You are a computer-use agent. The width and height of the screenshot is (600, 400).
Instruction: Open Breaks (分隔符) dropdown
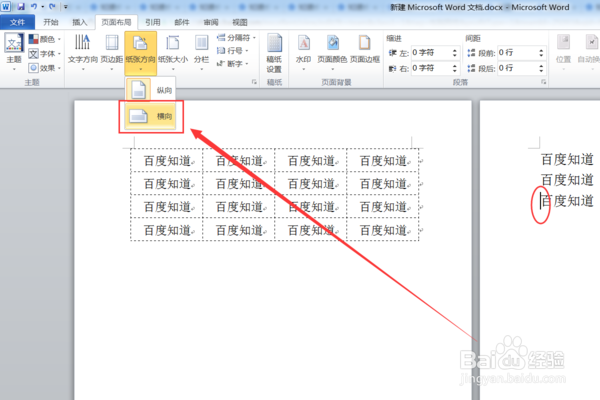click(236, 38)
